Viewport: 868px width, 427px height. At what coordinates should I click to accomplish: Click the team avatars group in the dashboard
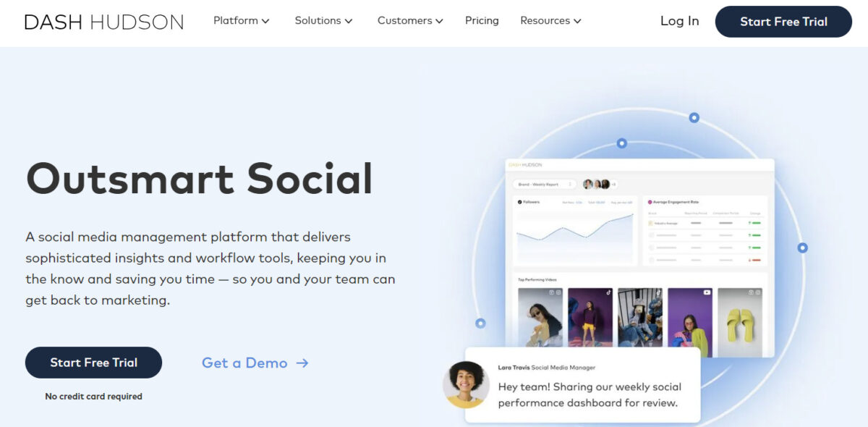600,185
